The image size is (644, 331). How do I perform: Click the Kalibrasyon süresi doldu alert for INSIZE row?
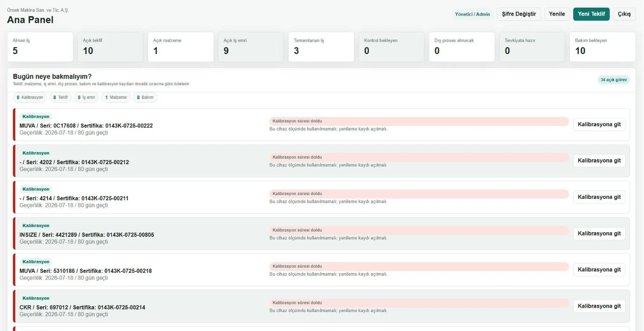419,230
